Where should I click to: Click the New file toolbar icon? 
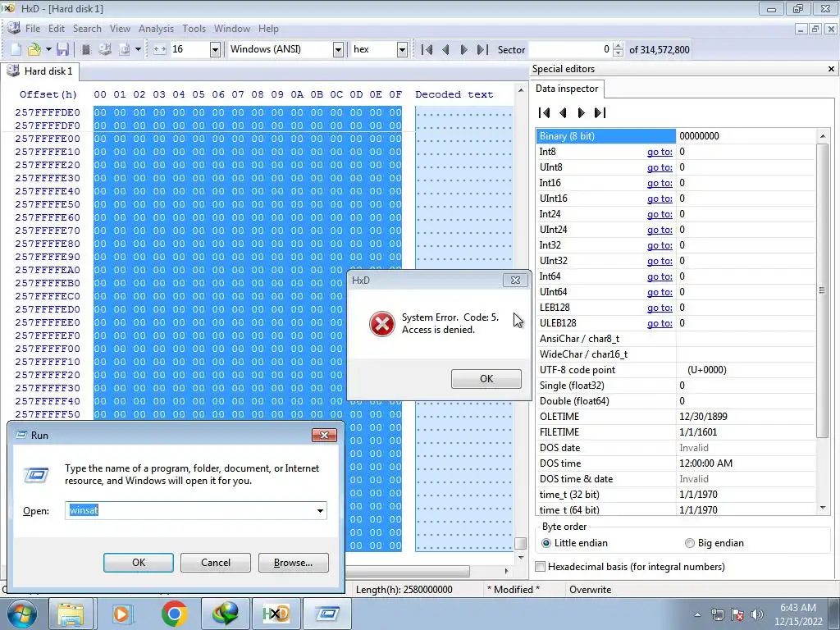(x=16, y=50)
